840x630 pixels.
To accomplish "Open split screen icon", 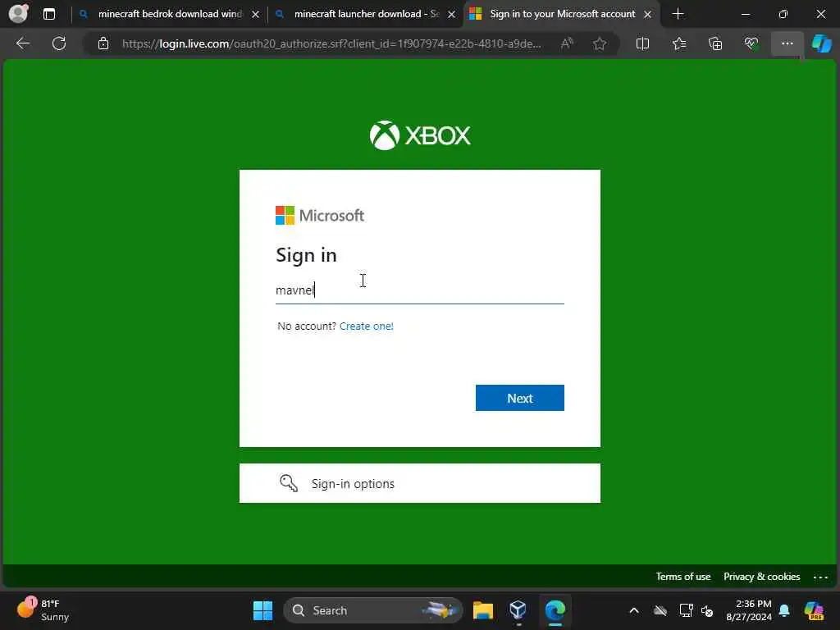I will (x=642, y=43).
